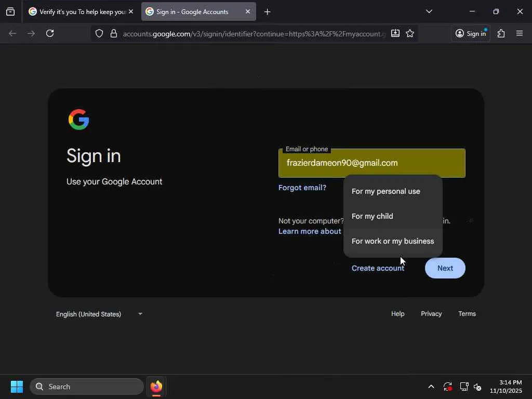This screenshot has width=532, height=399.
Task: Focus the Email or phone field
Action: [372, 163]
